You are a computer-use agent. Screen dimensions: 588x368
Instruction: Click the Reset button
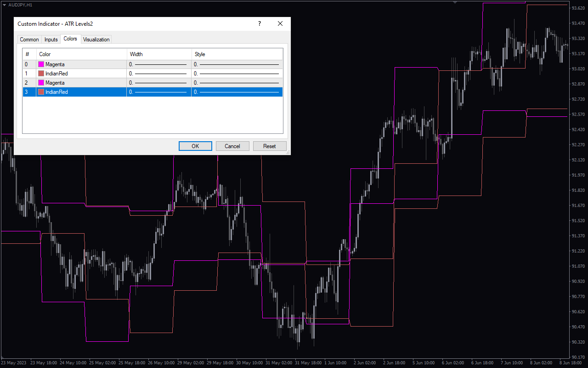(270, 146)
